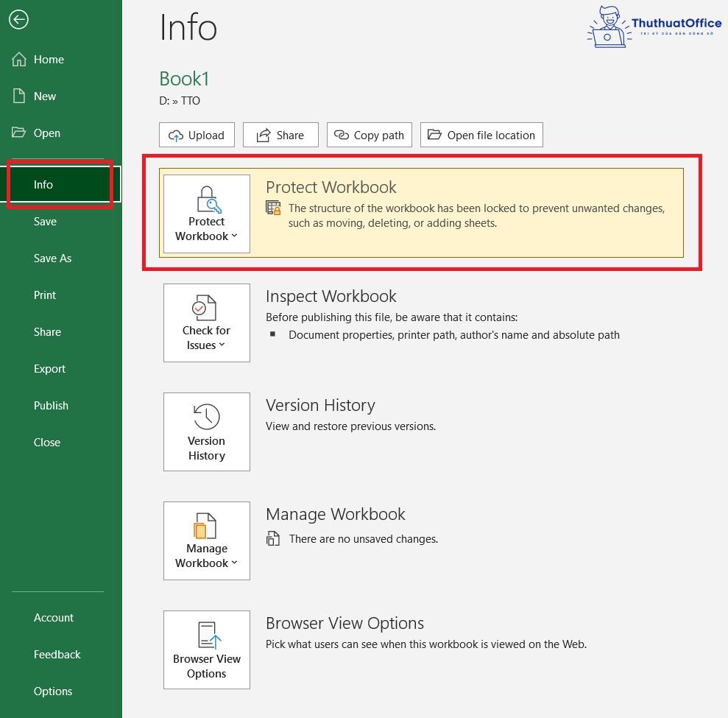728x718 pixels.
Task: Click the Version History clock icon
Action: [206, 418]
